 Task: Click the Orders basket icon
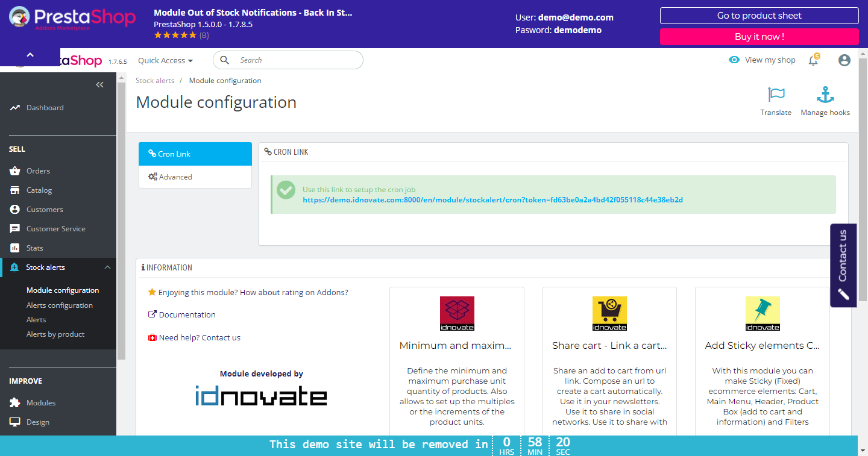pyautogui.click(x=15, y=171)
